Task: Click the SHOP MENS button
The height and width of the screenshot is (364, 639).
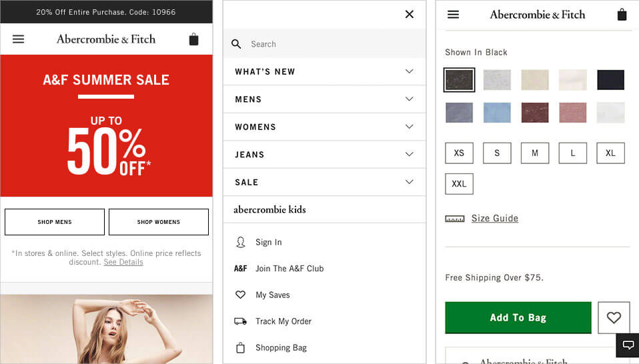Action: point(55,222)
